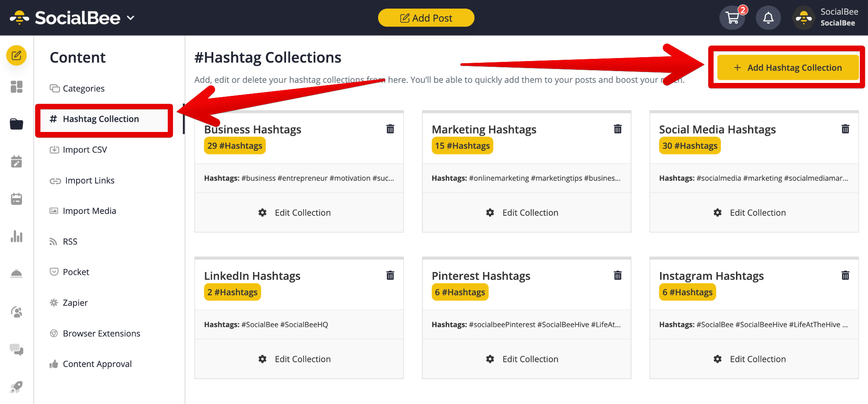Open the notifications bell

[x=768, y=18]
